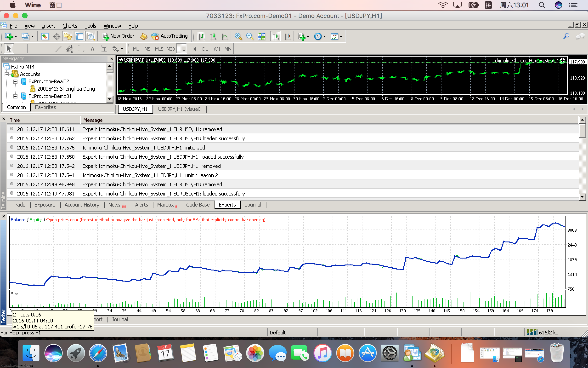Open the MetaEditor yellow book icon
588x368 pixels.
[x=144, y=37]
